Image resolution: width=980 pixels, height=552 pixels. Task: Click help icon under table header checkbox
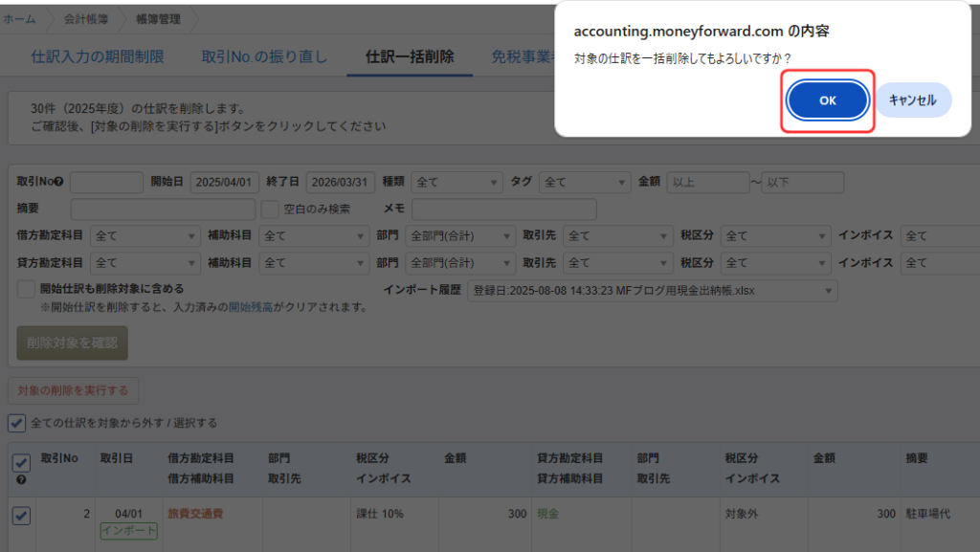21,479
